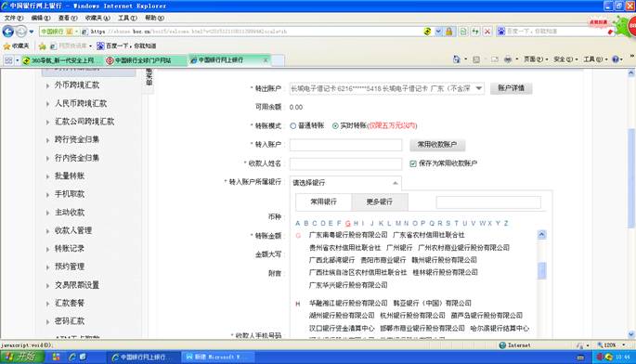This screenshot has width=636, height=364.
Task: Switch to the 更多银行 tab
Action: 379,201
